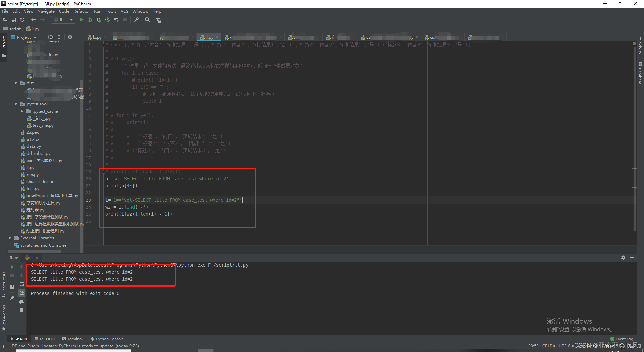Switch to 6: TODO tool tab
The image size is (644, 352).
tap(45, 339)
